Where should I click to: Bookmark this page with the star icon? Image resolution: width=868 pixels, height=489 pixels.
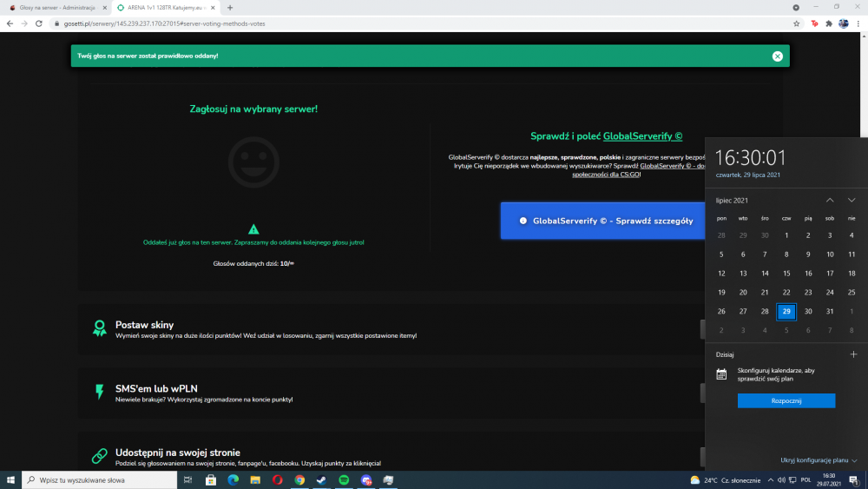[x=796, y=23]
